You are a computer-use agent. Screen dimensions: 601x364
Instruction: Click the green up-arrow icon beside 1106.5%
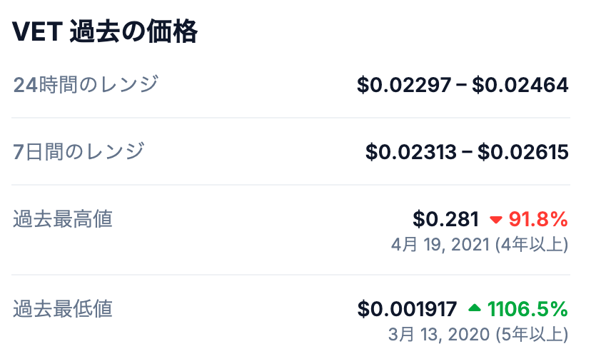(475, 308)
